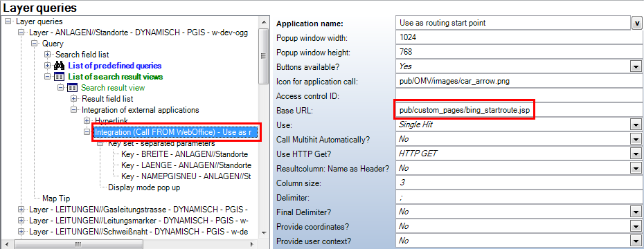Open the Use Single Hit dropdown
The height and width of the screenshot is (249, 644).
pyautogui.click(x=636, y=124)
